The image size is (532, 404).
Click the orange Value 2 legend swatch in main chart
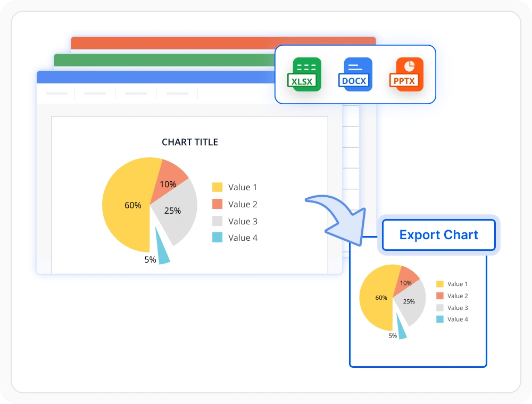point(217,204)
